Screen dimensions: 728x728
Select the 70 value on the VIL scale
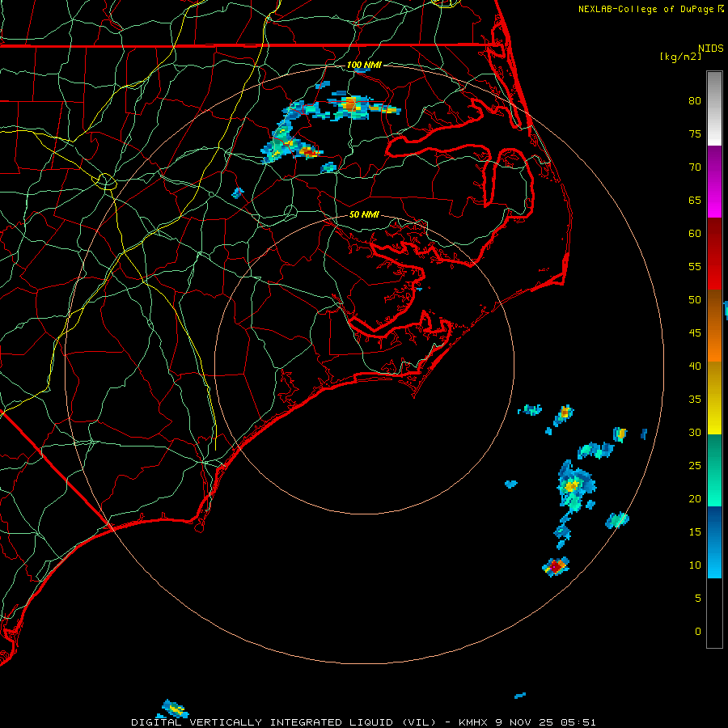click(695, 167)
